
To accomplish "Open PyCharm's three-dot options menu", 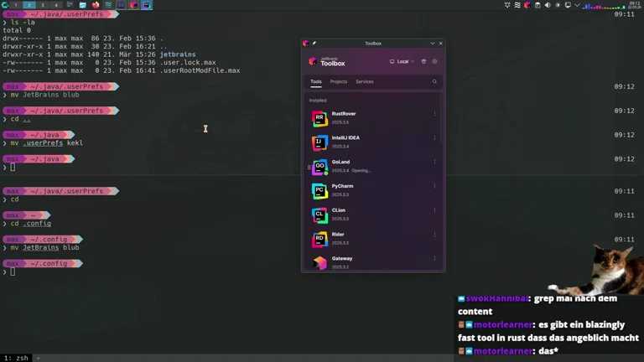I will click(434, 187).
